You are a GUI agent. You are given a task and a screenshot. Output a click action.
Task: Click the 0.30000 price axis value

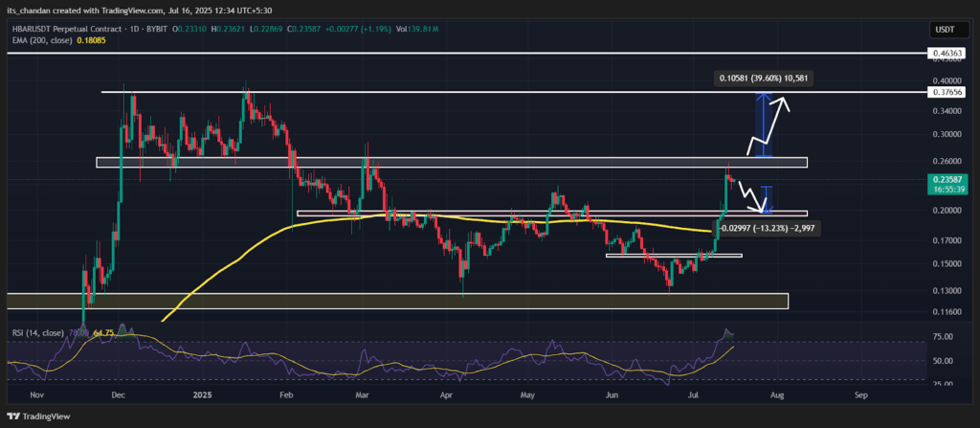click(947, 135)
